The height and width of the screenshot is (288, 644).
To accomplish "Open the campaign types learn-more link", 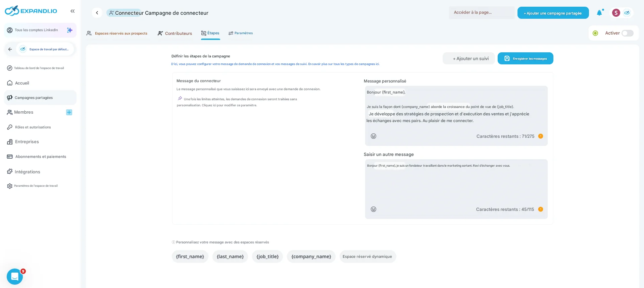I will click(344, 64).
